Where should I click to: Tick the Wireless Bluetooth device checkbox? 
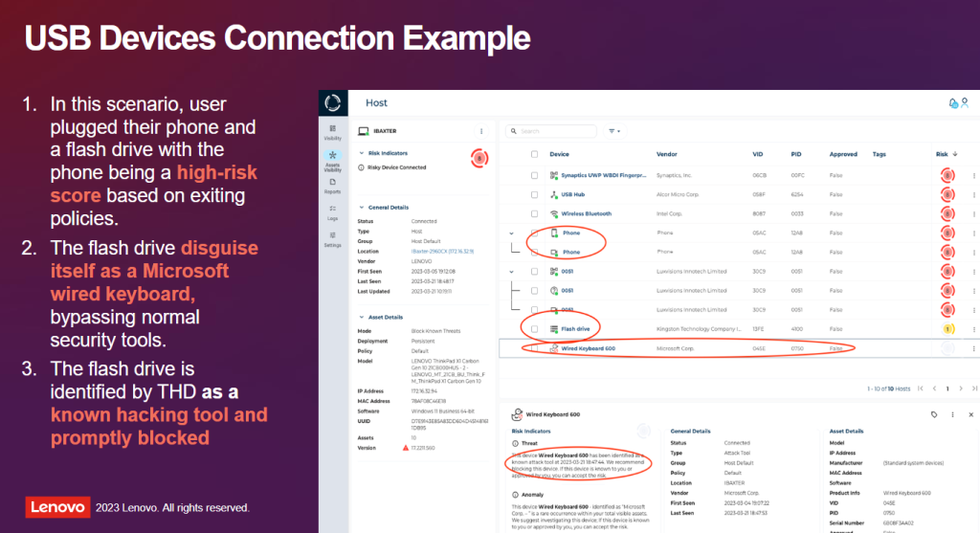click(534, 213)
